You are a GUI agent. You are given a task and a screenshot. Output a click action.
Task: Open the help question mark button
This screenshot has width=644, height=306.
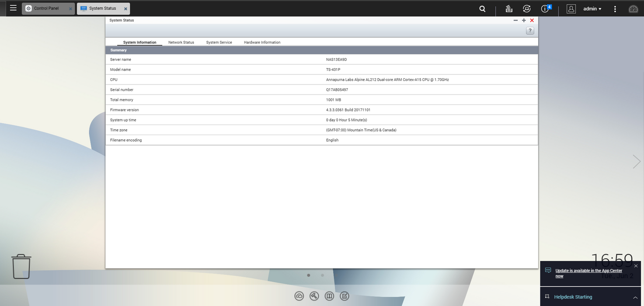530,31
